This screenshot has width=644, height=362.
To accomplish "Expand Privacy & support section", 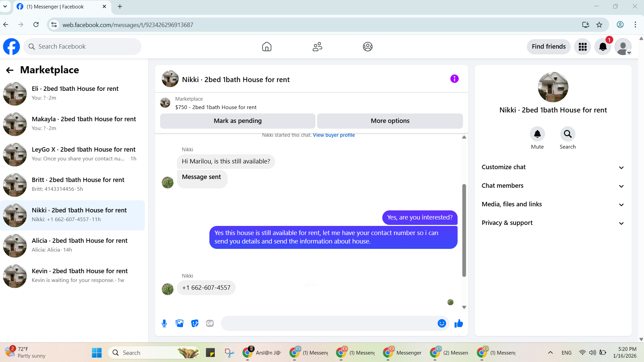I will [553, 223].
